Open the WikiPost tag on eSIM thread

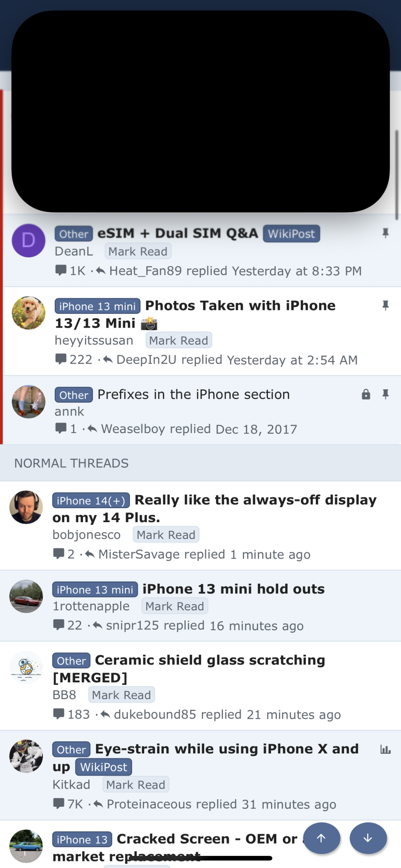pyautogui.click(x=292, y=233)
